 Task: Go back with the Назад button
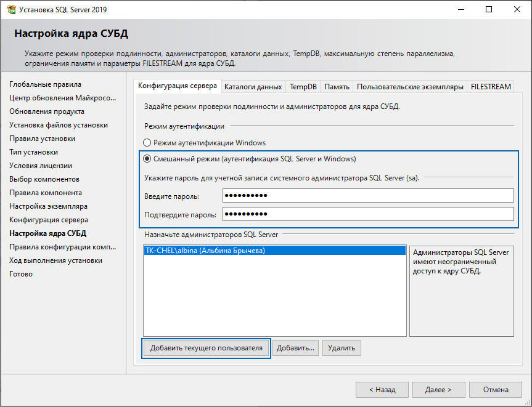382,390
